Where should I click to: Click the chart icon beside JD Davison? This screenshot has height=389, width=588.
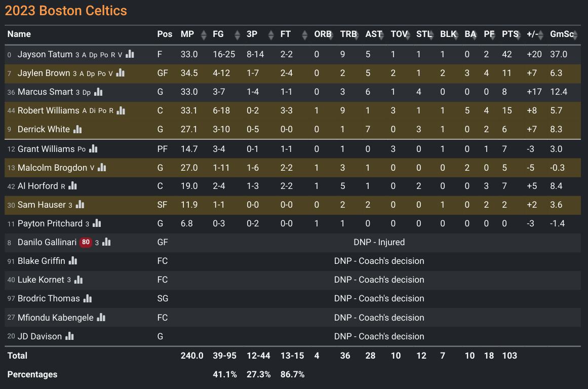(70, 336)
